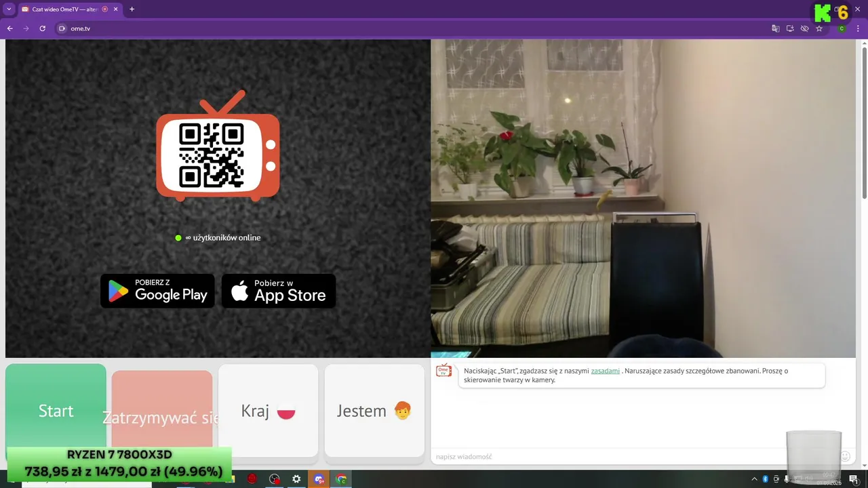Go back with the browser back arrow
Screen dimensions: 868x488
pyautogui.click(x=10, y=28)
